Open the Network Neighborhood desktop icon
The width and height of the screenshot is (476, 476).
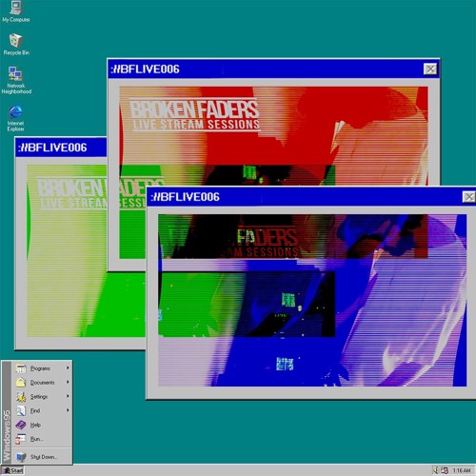[x=16, y=80]
